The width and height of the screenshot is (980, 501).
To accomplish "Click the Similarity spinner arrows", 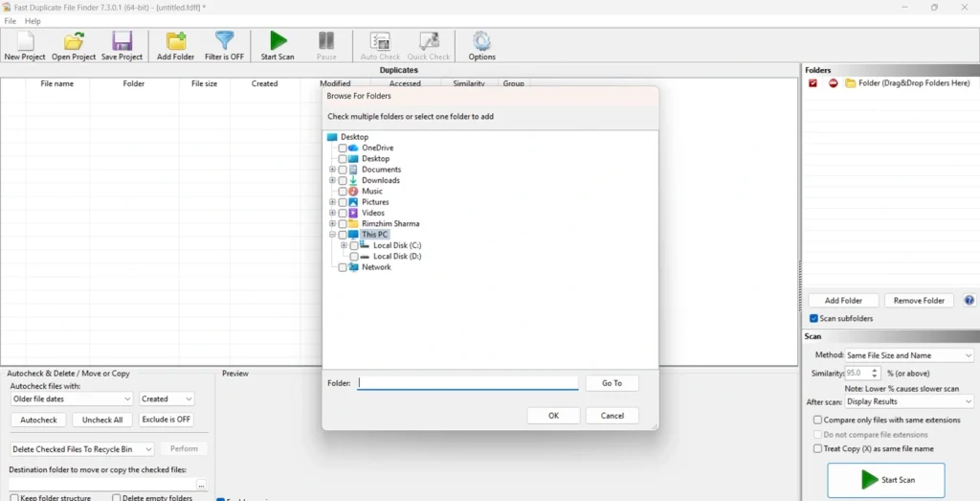I will [x=875, y=373].
